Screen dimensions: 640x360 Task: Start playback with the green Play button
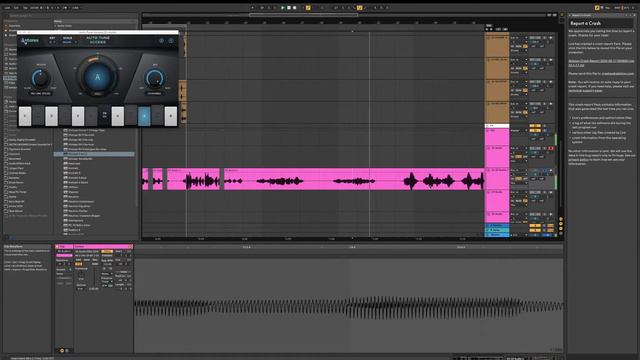(282, 8)
